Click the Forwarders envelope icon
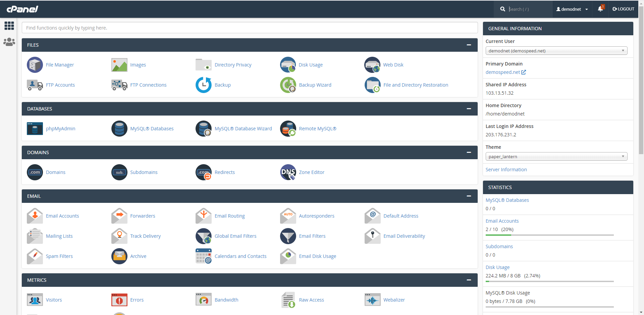The image size is (644, 315). pyautogui.click(x=119, y=216)
